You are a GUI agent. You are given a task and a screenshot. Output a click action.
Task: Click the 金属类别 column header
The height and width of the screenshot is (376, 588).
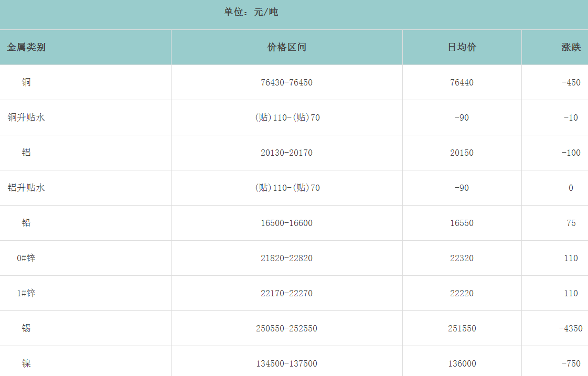pyautogui.click(x=26, y=47)
